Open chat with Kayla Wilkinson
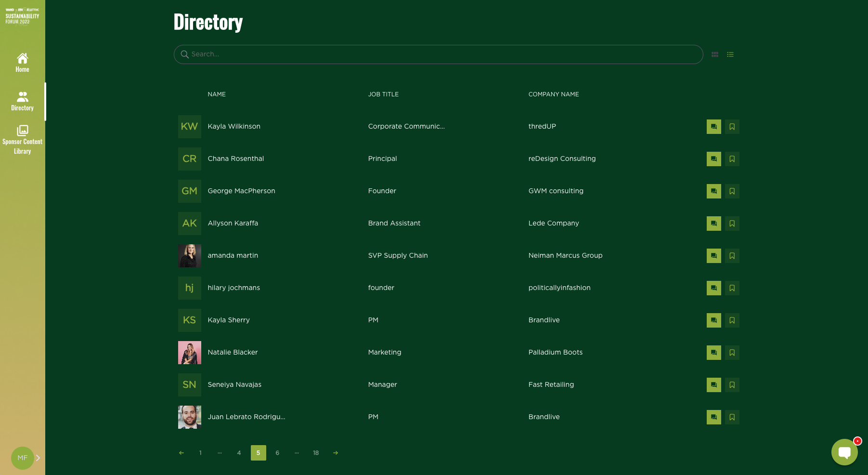868x475 pixels. pyautogui.click(x=713, y=127)
